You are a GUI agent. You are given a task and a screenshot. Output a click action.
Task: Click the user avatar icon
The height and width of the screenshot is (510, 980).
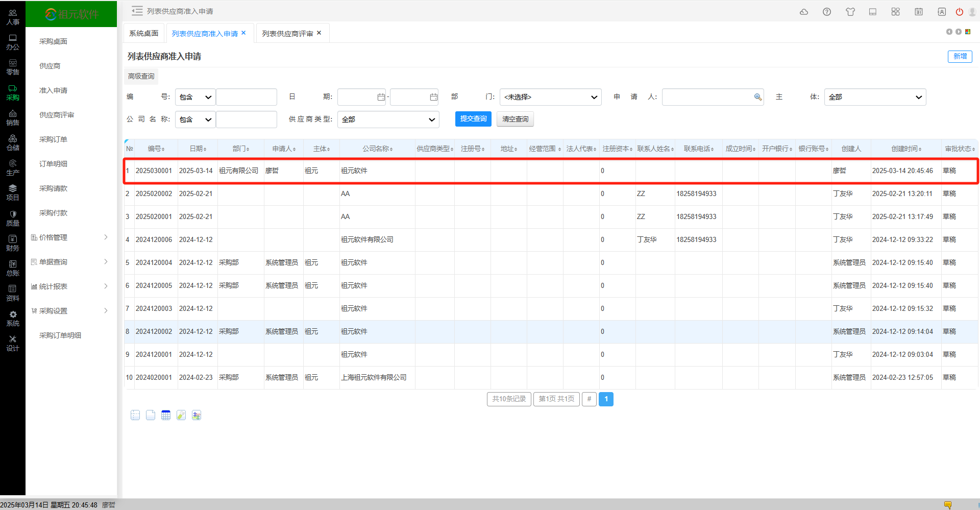point(972,12)
